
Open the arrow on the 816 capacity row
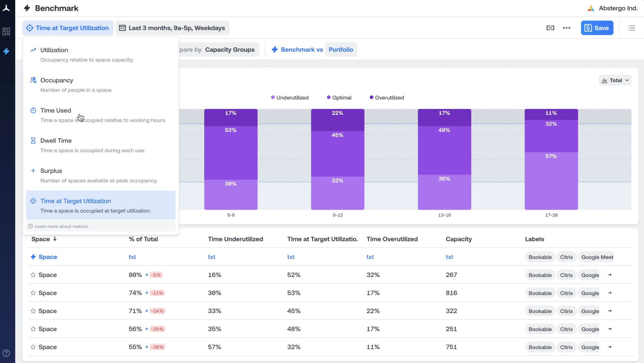click(x=609, y=293)
